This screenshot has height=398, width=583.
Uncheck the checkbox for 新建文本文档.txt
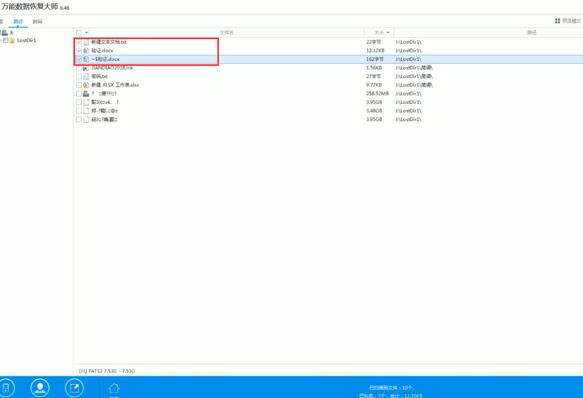(x=79, y=42)
